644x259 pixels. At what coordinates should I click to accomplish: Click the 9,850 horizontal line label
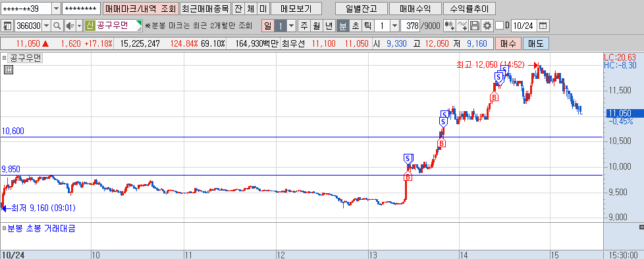coord(11,169)
